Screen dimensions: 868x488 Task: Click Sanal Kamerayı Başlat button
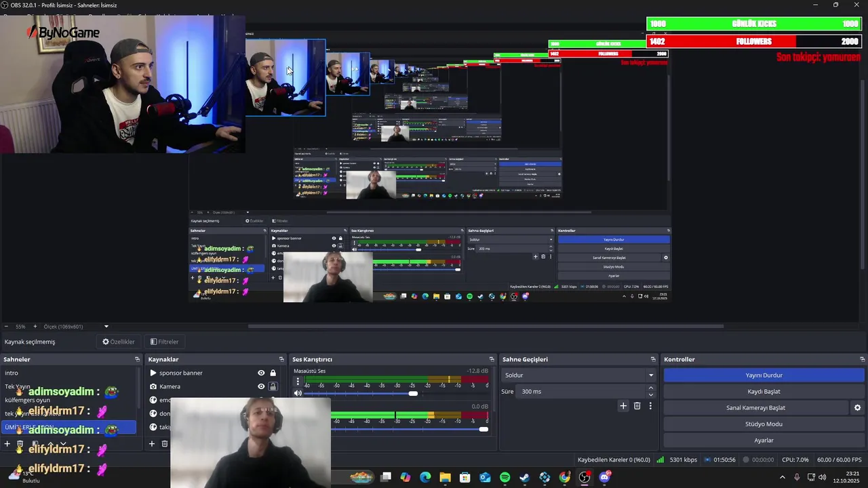tap(755, 407)
